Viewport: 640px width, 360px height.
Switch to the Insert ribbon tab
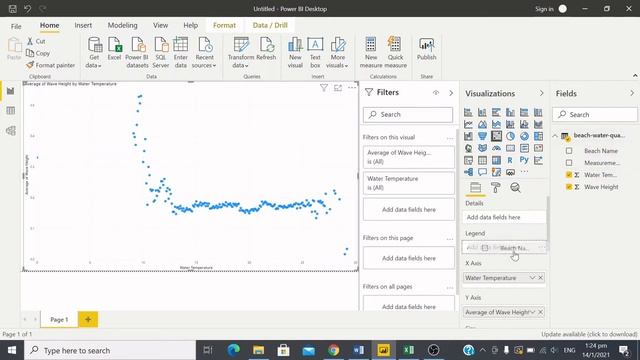pyautogui.click(x=83, y=25)
